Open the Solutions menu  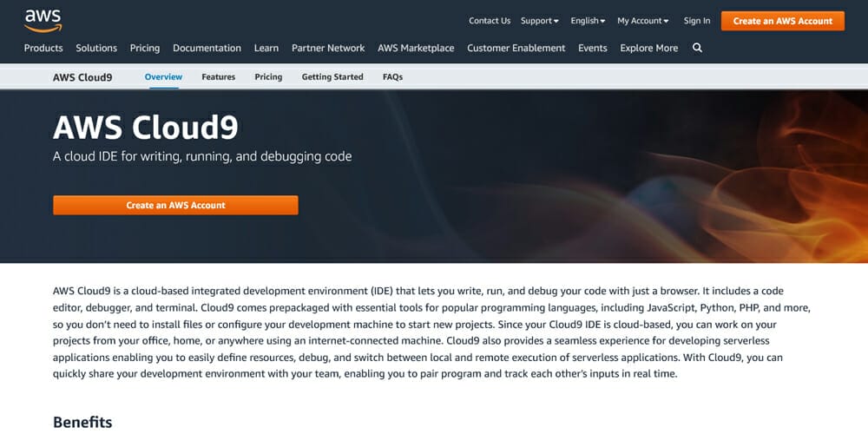pyautogui.click(x=96, y=48)
